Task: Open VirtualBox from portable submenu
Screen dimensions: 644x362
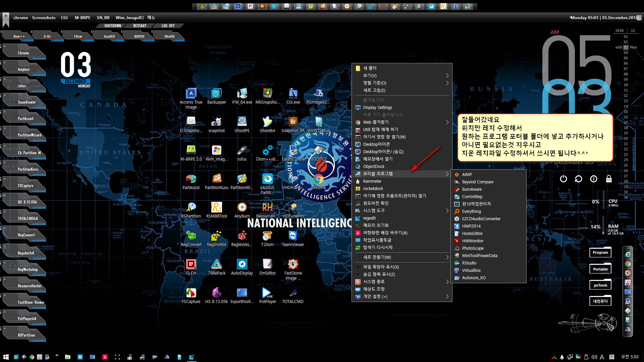Action: [489, 270]
